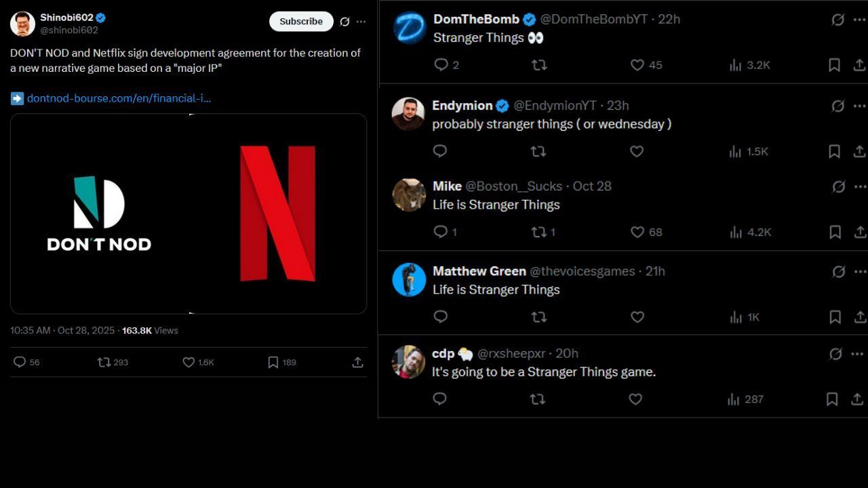View analytics on Mike's reply
Image resolution: width=868 pixels, height=488 pixels.
point(735,232)
